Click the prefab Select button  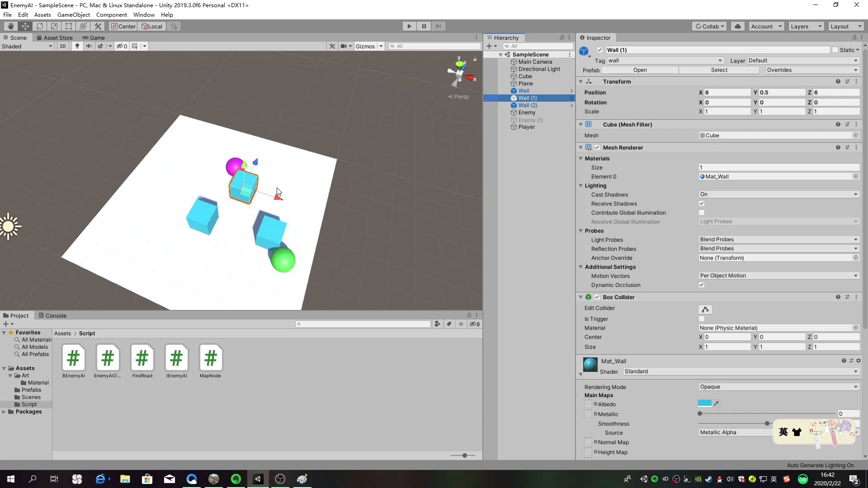[719, 70]
